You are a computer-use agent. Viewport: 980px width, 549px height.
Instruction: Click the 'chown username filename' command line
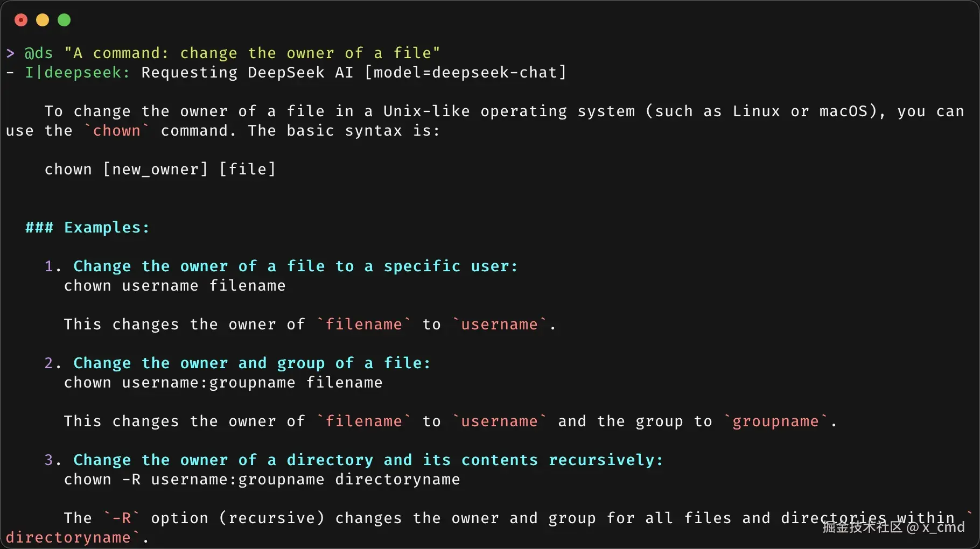tap(175, 286)
